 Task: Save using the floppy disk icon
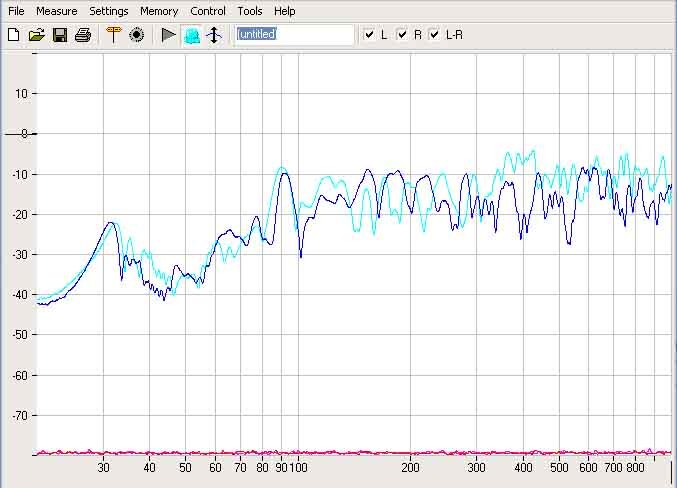tap(60, 35)
